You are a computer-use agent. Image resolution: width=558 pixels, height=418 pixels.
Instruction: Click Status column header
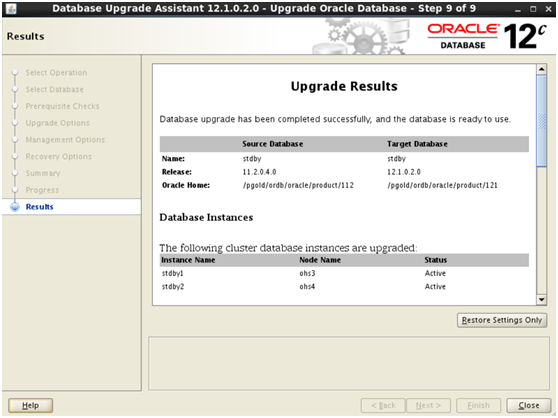coord(436,260)
